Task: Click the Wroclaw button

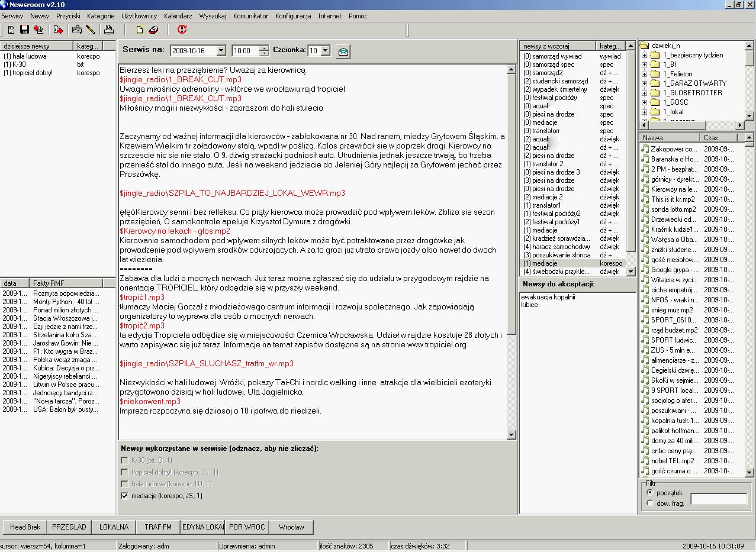Action: tap(291, 527)
